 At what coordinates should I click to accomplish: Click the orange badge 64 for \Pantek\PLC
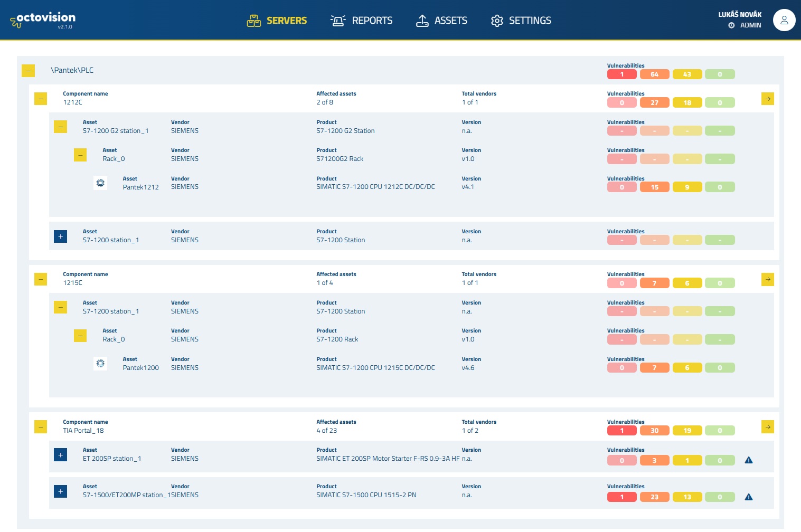pos(655,74)
